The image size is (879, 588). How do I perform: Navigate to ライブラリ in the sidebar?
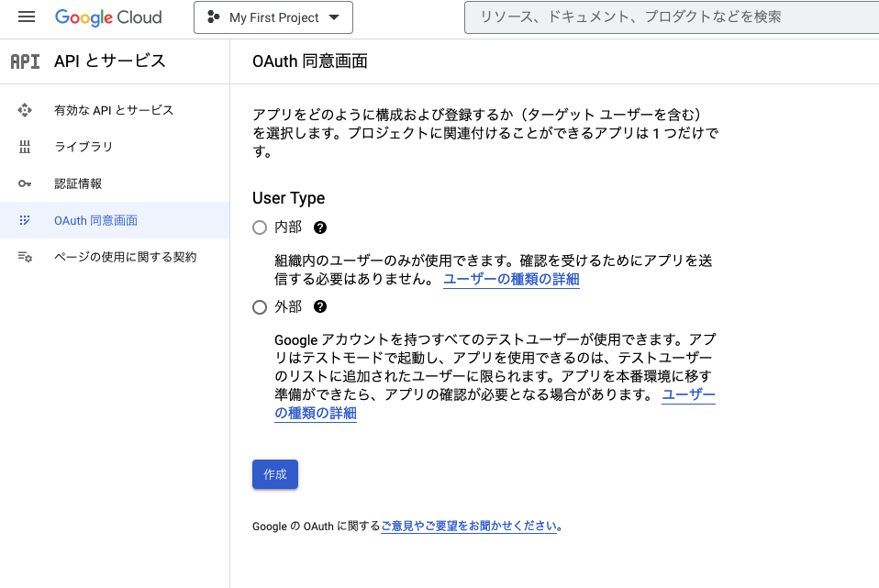pos(84,147)
